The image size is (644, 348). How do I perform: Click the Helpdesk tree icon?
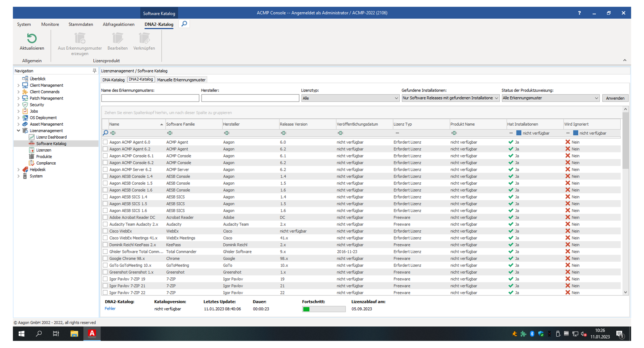(x=25, y=169)
